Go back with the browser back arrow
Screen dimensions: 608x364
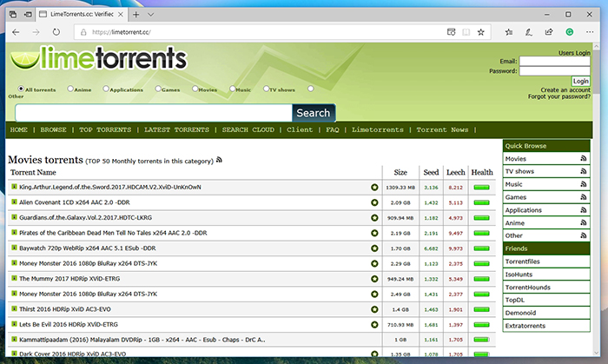[16, 32]
